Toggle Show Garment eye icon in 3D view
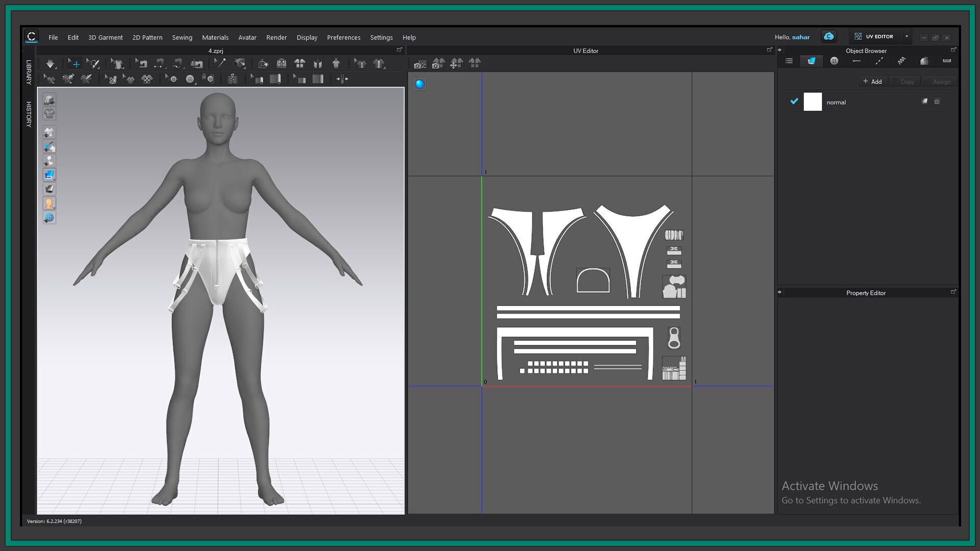Viewport: 980px width, 551px height. point(49,133)
